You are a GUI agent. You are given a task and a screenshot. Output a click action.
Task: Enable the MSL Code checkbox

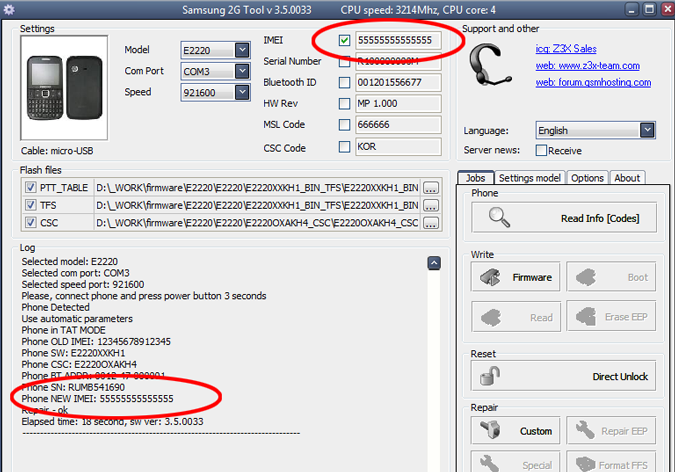[x=344, y=124]
